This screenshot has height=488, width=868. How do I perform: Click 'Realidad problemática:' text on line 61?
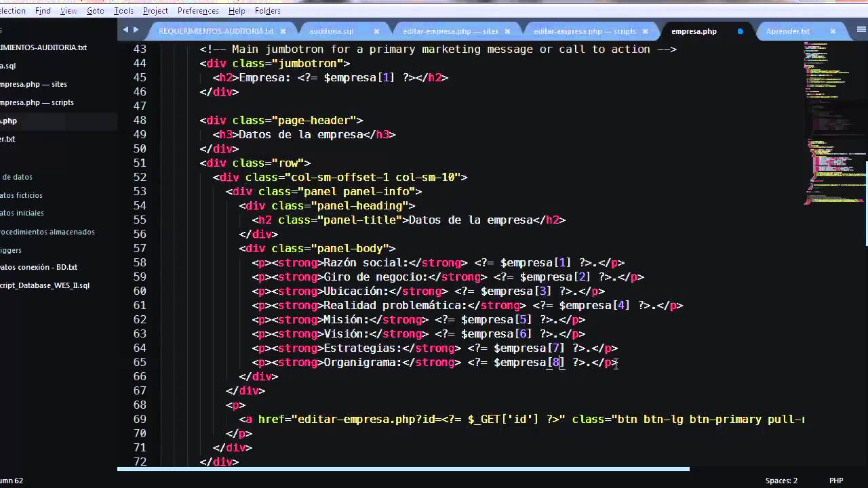click(395, 305)
